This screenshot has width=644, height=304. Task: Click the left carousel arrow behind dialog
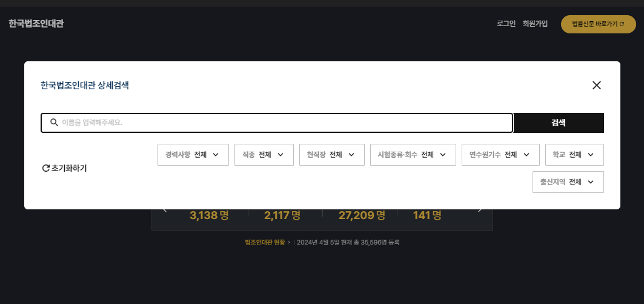[x=165, y=211]
